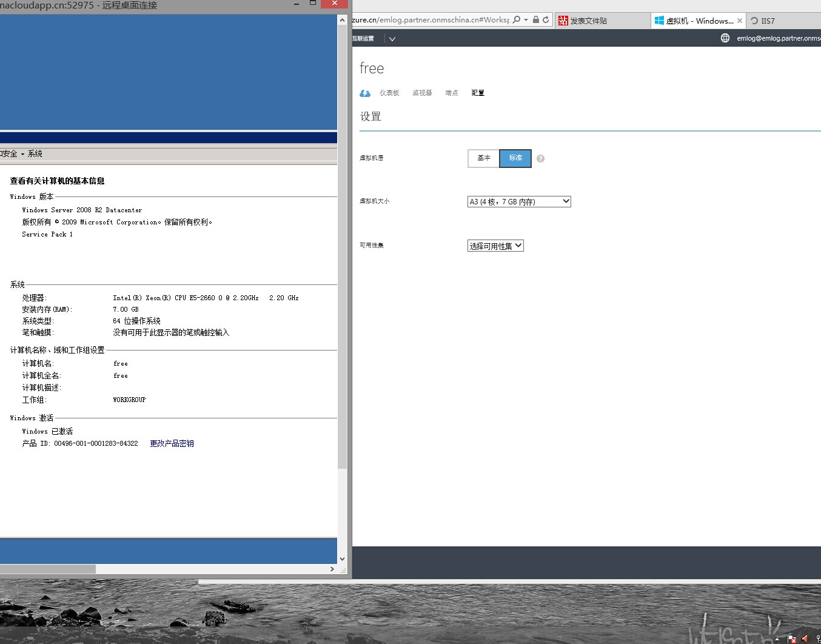821x644 pixels.
Task: Close the 虚拟机 browser tab
Action: pos(740,21)
